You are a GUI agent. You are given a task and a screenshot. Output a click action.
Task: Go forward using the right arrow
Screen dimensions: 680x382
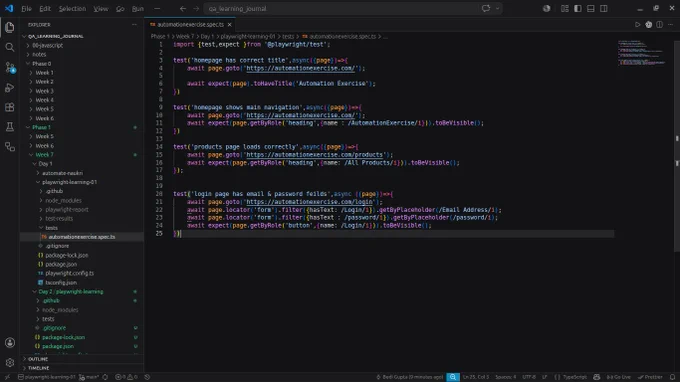[x=196, y=9]
